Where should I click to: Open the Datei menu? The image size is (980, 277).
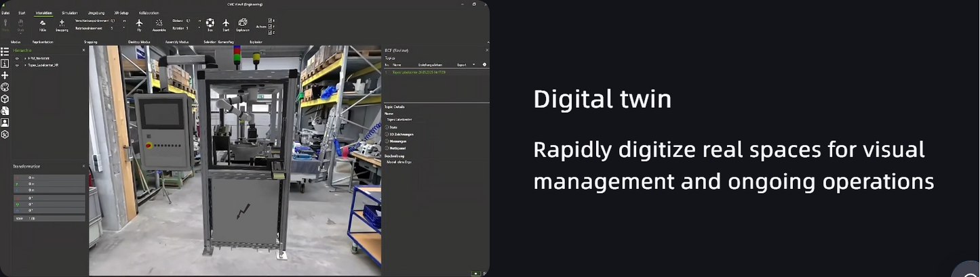pyautogui.click(x=5, y=13)
